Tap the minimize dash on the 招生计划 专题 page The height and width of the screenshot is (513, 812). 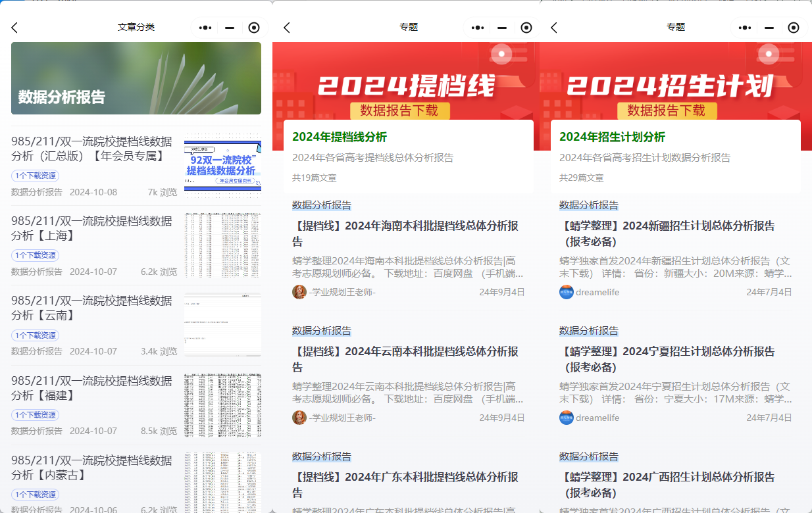pos(769,27)
